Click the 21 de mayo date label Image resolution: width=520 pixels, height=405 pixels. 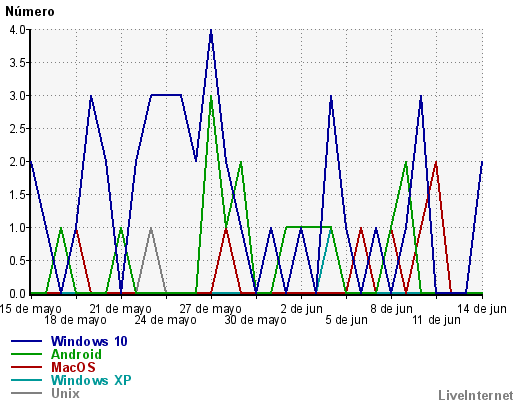120,309
